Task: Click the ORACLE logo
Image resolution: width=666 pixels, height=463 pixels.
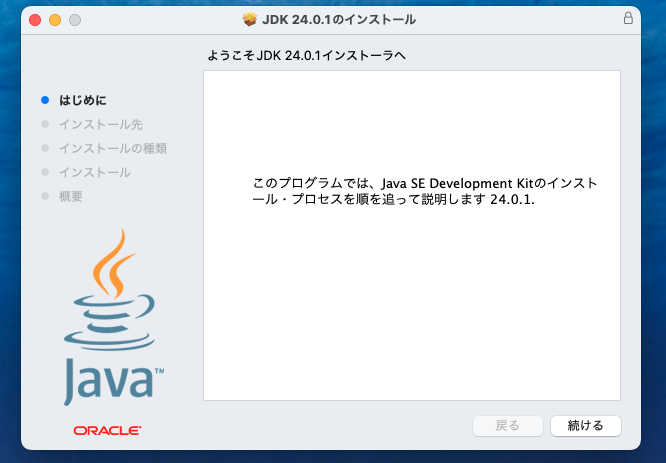Action: [107, 431]
